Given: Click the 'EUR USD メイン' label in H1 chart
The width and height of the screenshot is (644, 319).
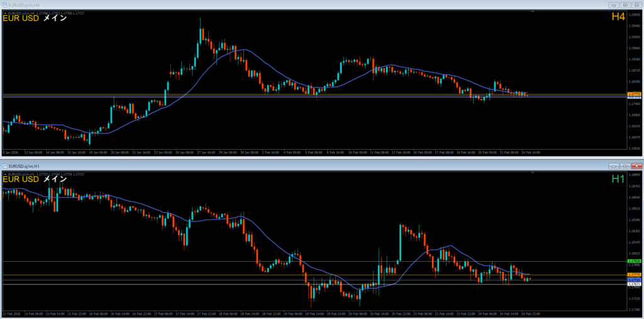Looking at the screenshot, I should coord(35,179).
